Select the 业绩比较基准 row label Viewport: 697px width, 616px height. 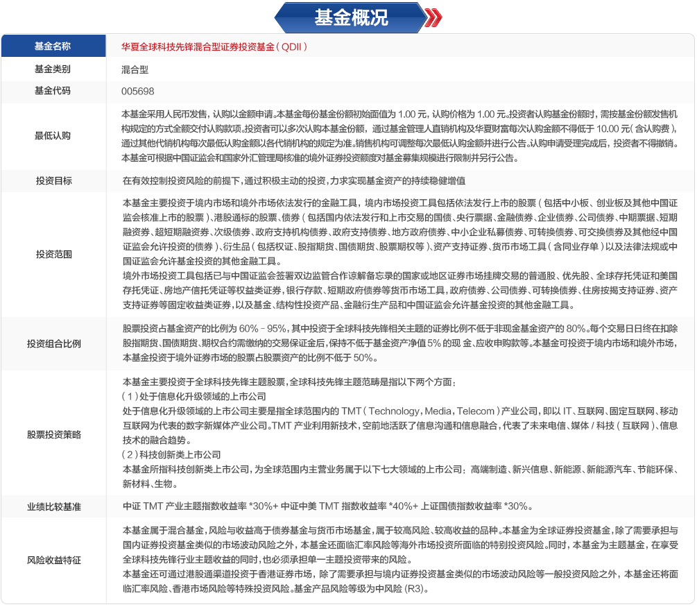pos(53,506)
